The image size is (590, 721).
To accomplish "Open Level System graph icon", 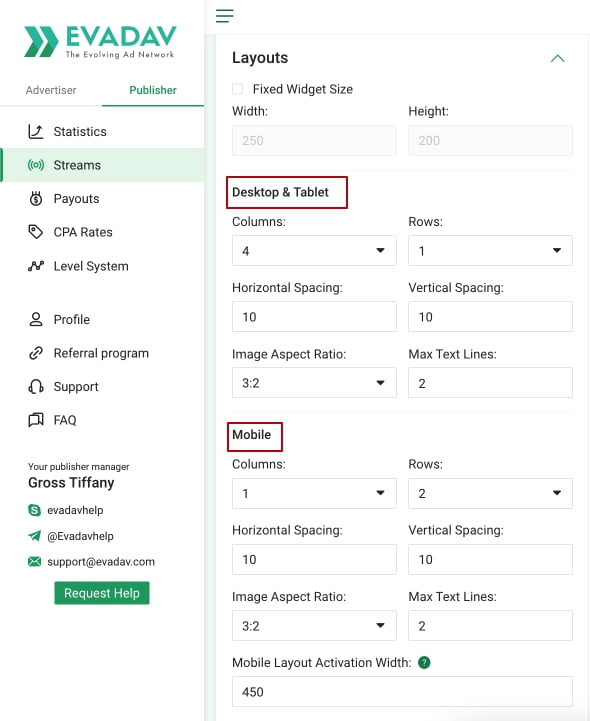I will [x=36, y=266].
